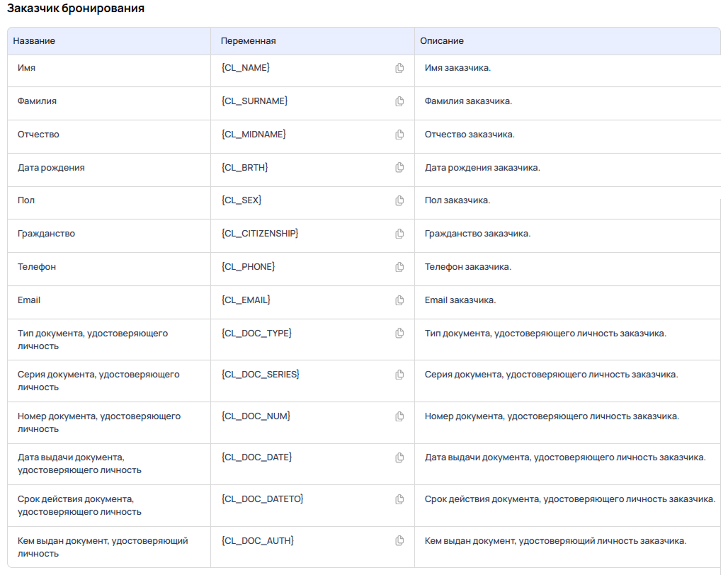Click the Гражданство row name cell
This screenshot has width=728, height=575.
[46, 234]
